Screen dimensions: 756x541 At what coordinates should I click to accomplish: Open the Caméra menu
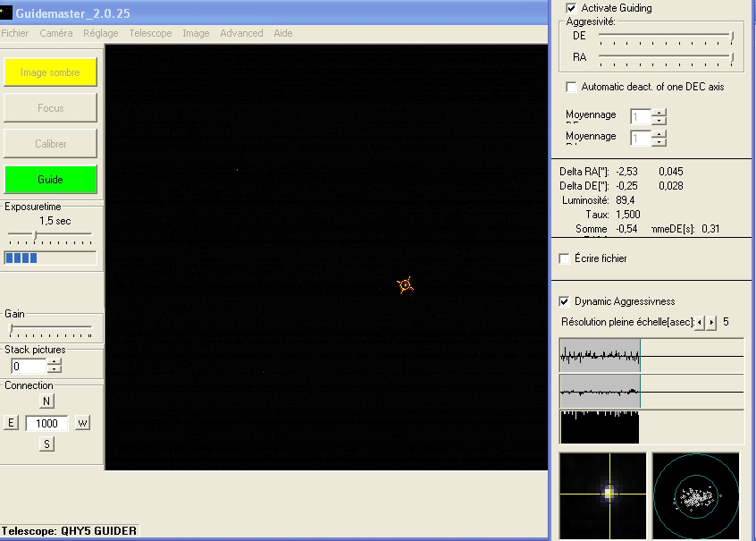coord(56,33)
